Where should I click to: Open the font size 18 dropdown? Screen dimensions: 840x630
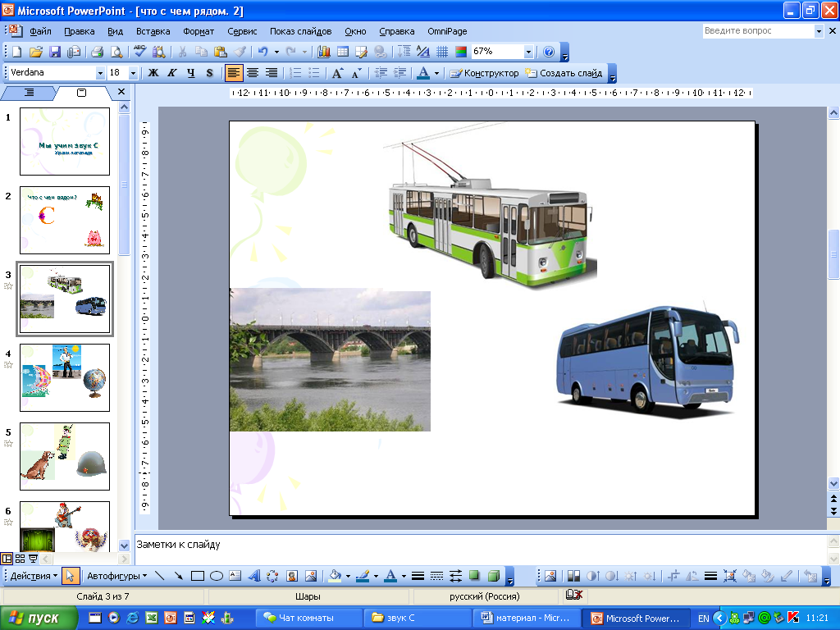point(134,73)
